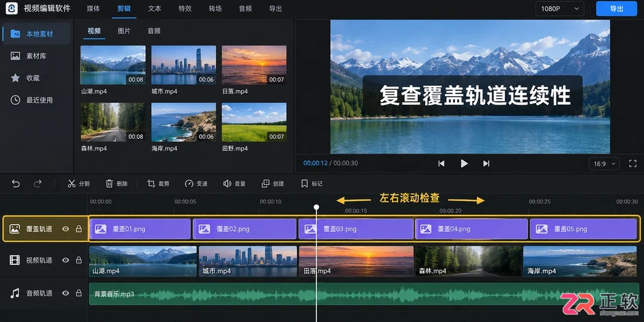Lock the 音频轨道 track
The height and width of the screenshot is (322, 644).
(x=79, y=293)
